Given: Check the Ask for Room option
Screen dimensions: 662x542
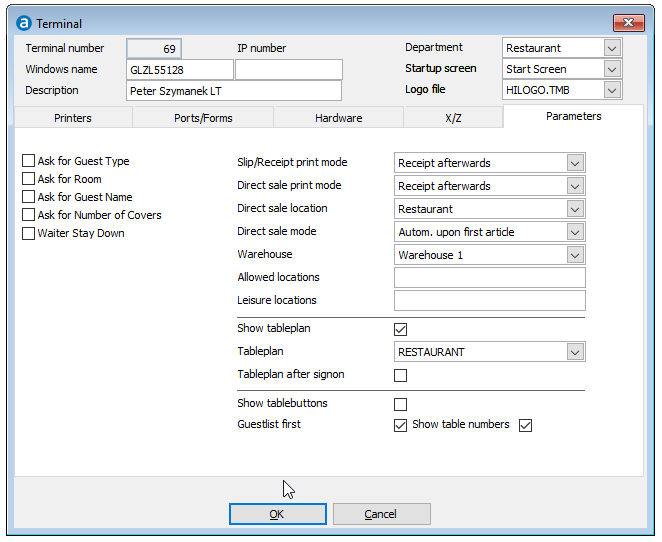Looking at the screenshot, I should pos(28,179).
